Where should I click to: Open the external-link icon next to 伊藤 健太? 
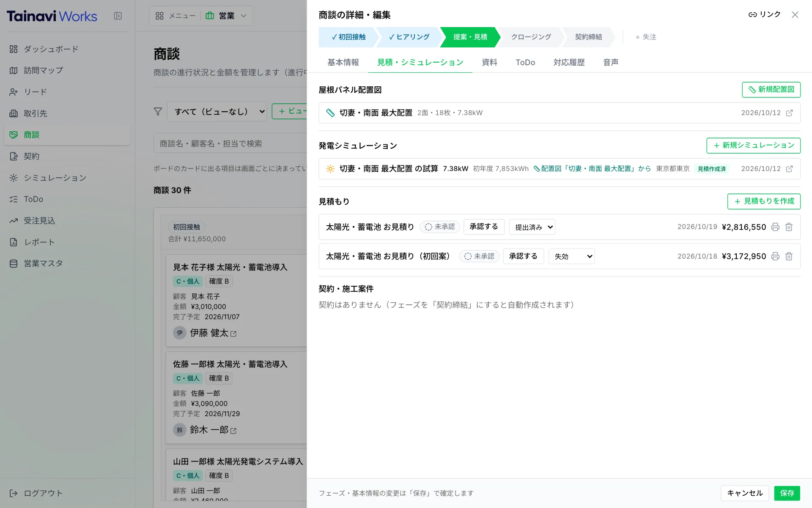233,334
